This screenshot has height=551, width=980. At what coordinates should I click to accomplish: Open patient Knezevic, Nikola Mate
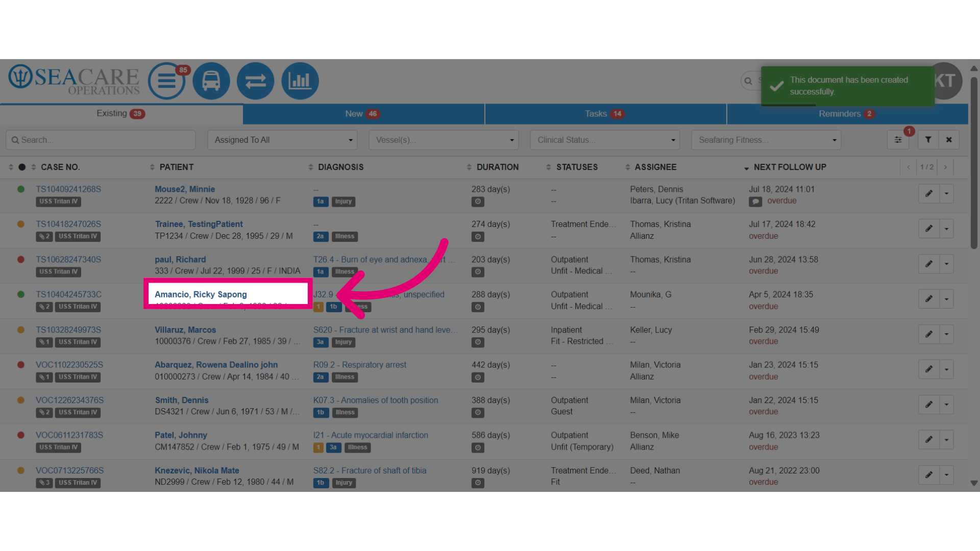pyautogui.click(x=197, y=470)
